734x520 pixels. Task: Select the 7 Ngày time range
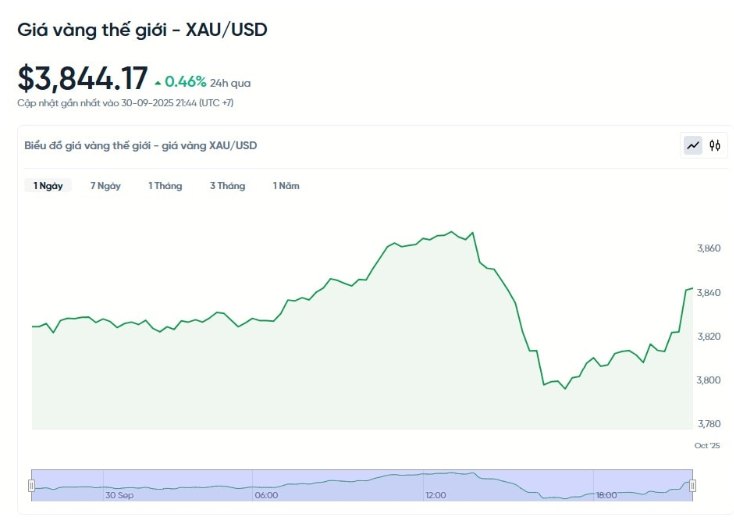coord(105,186)
